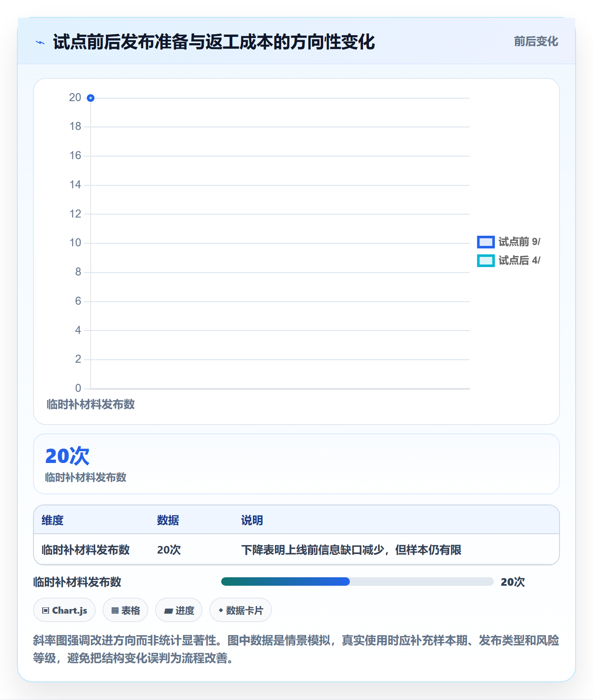Select the 数据卡片 tag

point(241,610)
